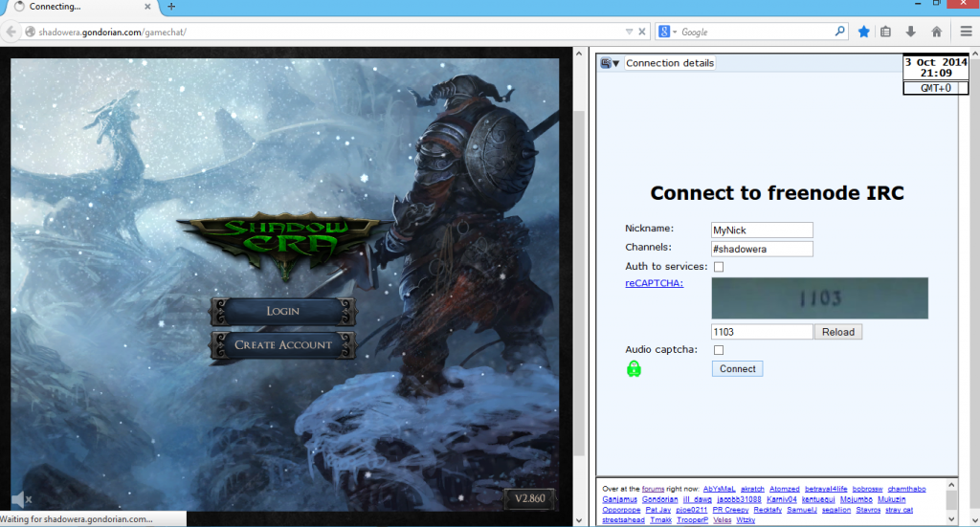
Task: Open user PR Creepy's link
Action: coord(730,510)
